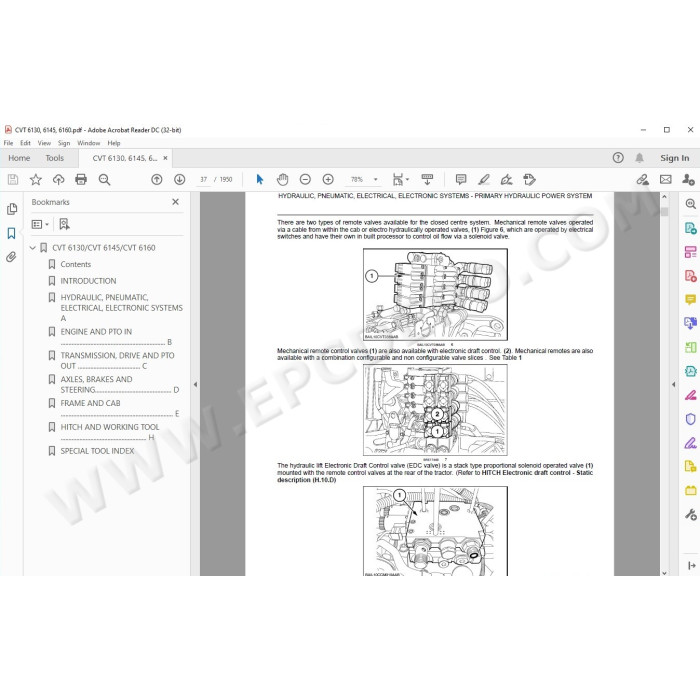700x700 pixels.
Task: Collapse the right tools pane arrow
Action: pos(674,384)
